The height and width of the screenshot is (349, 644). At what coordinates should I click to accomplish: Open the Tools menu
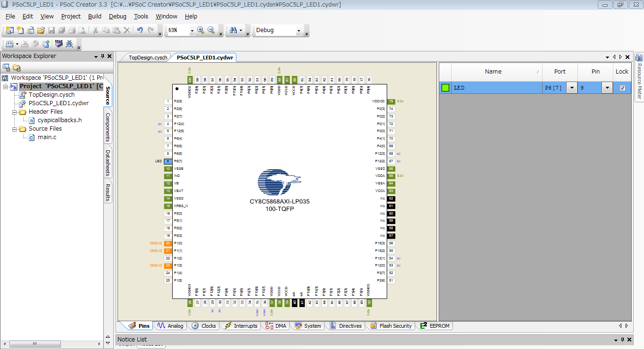[141, 16]
